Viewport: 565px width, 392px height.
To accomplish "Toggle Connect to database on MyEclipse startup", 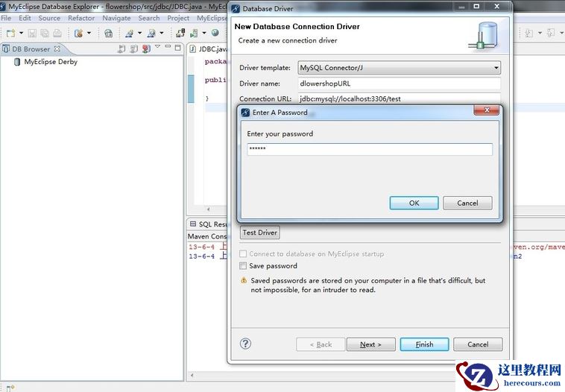I will tap(243, 253).
